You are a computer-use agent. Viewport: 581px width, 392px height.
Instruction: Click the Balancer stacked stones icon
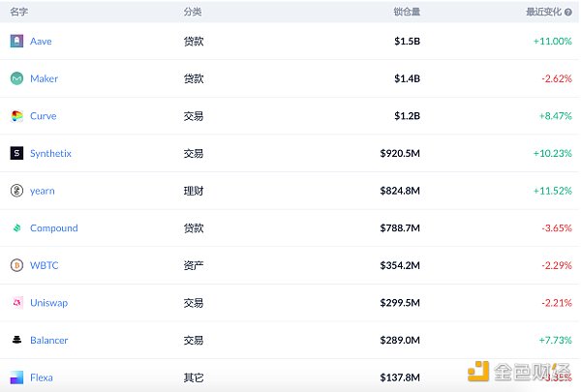pyautogui.click(x=16, y=340)
